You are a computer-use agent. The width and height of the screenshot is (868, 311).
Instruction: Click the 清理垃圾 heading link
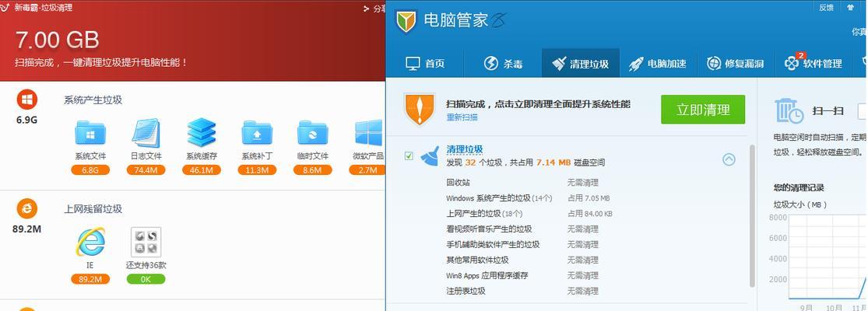465,149
